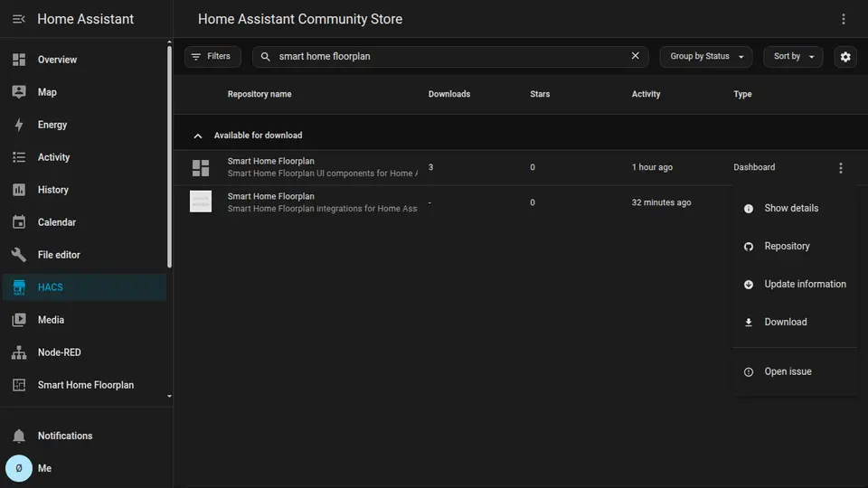868x488 pixels.
Task: Select HACS in the sidebar
Action: click(x=84, y=287)
